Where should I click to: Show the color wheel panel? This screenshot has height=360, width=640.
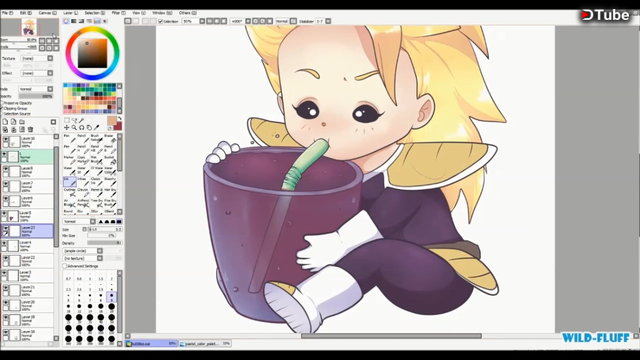pos(66,21)
